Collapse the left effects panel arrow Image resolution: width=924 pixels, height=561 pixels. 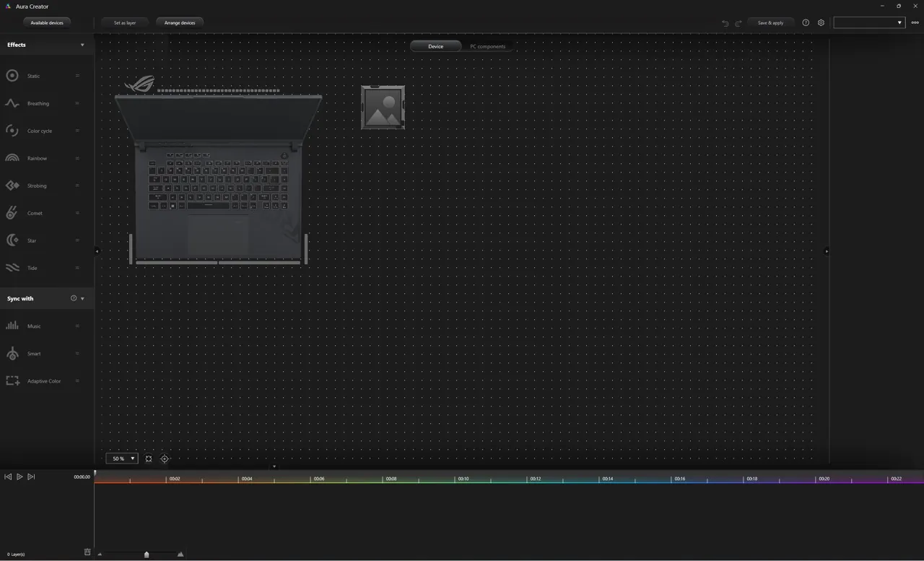pos(97,251)
